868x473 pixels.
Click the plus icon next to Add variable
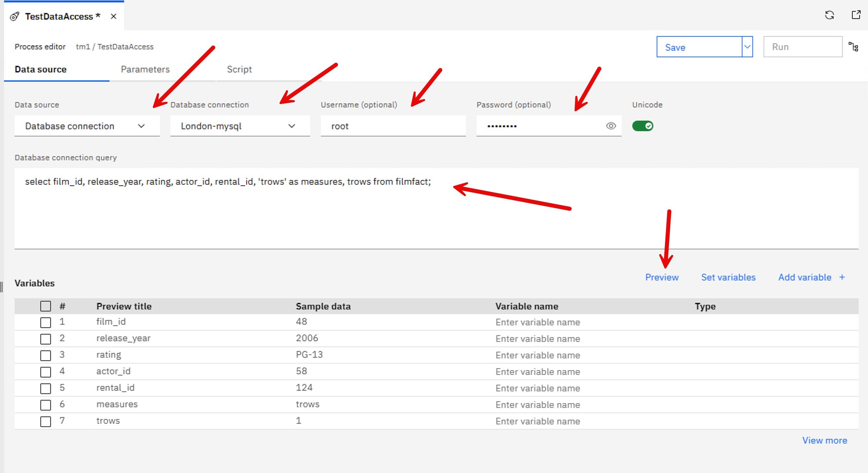tap(842, 277)
